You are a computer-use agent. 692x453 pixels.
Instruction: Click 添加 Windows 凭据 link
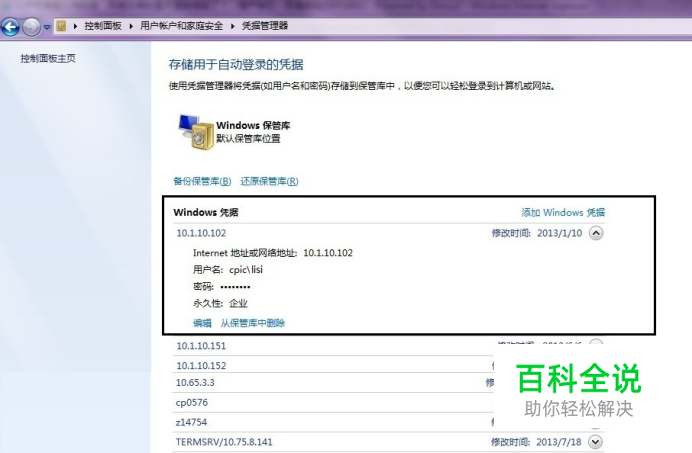tap(563, 212)
